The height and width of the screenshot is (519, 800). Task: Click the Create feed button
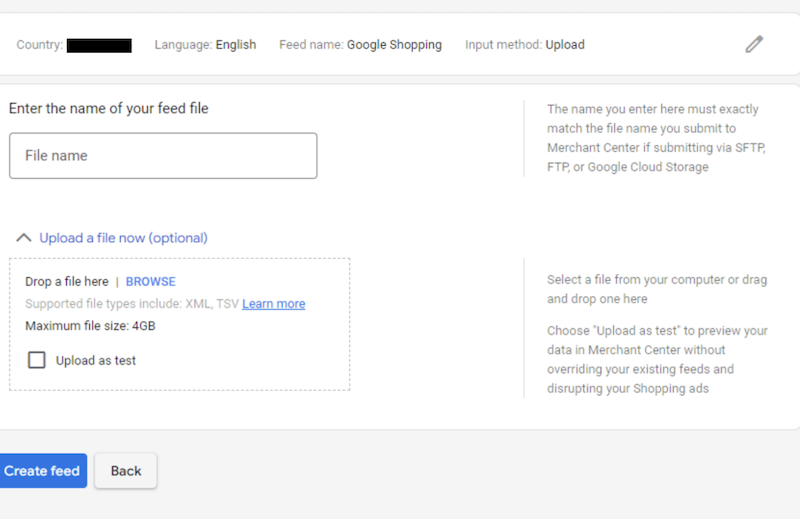(x=42, y=471)
